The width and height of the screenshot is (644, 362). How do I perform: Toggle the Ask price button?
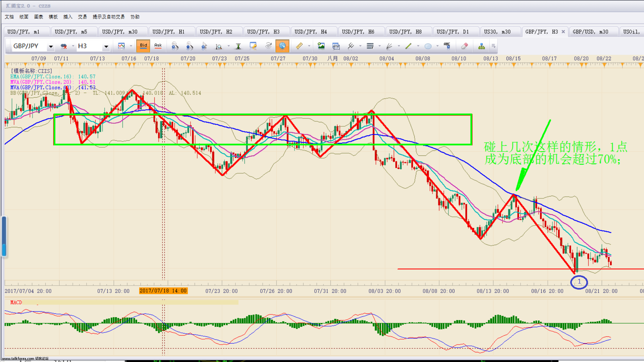[x=158, y=46]
